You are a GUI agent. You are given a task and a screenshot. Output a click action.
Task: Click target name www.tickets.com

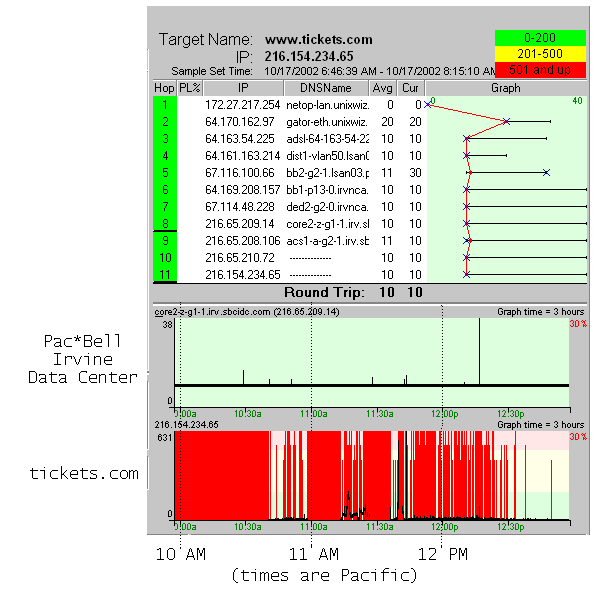[319, 39]
